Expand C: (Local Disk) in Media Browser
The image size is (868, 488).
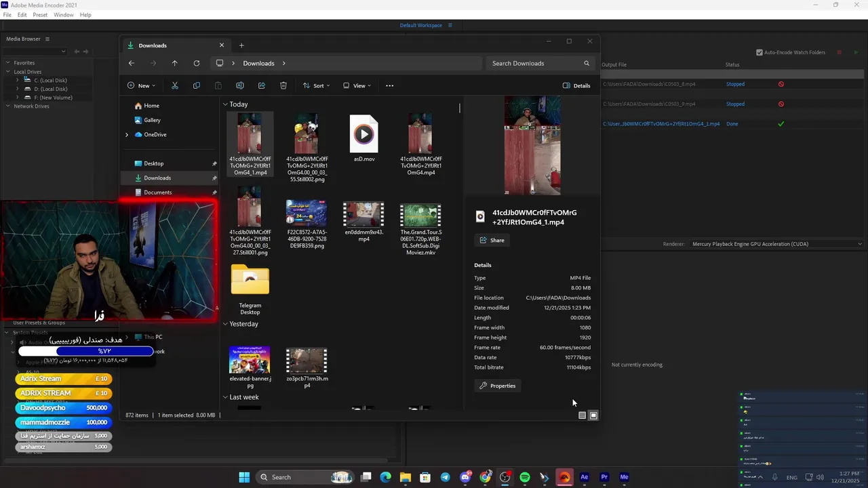coord(18,80)
